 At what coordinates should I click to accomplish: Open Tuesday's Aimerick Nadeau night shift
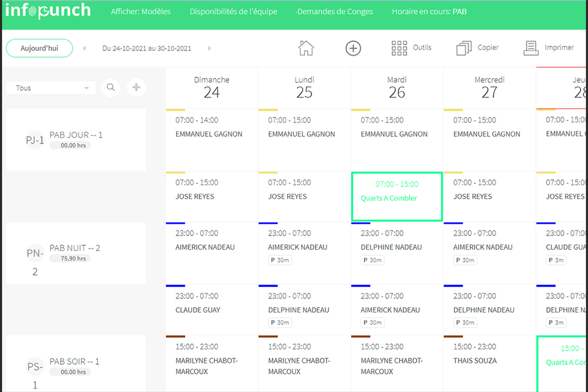tap(397, 310)
